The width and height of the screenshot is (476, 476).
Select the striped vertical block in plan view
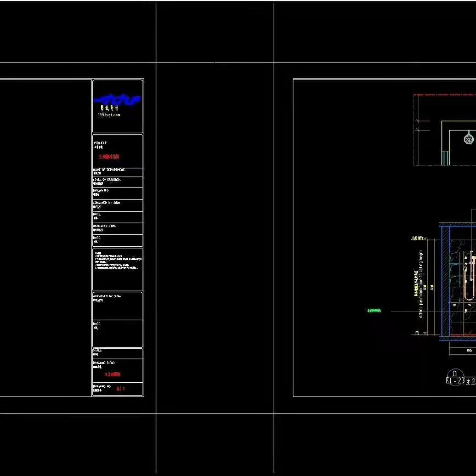click(x=446, y=157)
